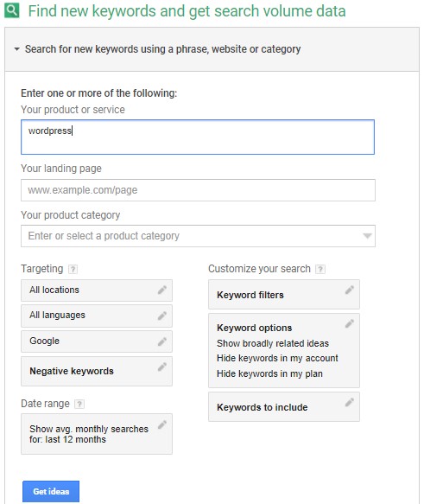Select Show broadly related ideas option
The width and height of the screenshot is (424, 504).
point(273,343)
